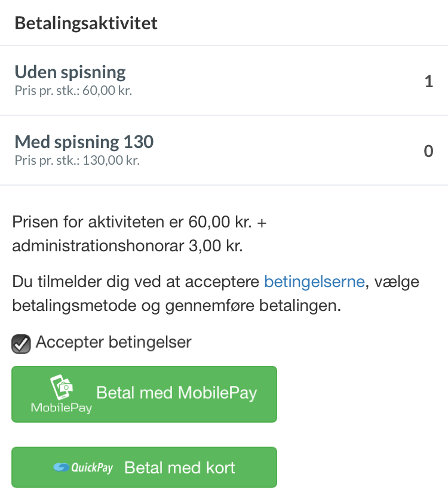Click the QuickPay wordmark on the card button

click(92, 468)
